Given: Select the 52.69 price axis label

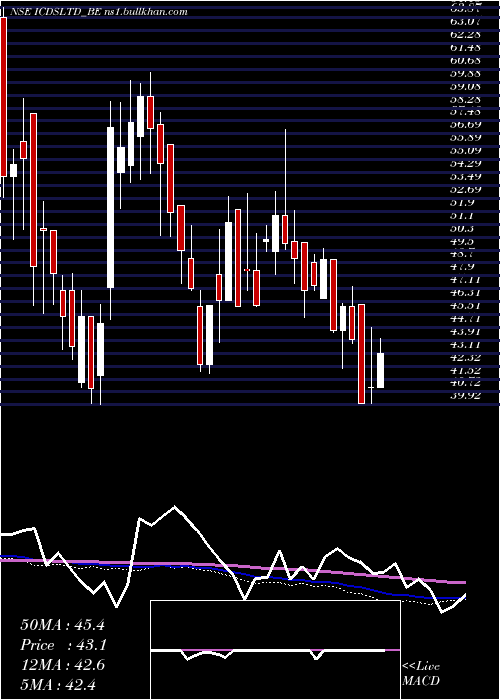Looking at the screenshot, I should click(x=467, y=188).
